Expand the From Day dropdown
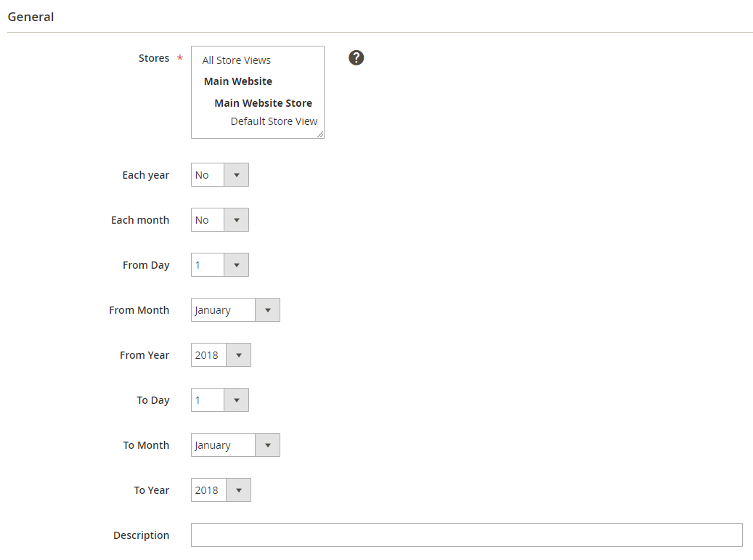This screenshot has width=753, height=560. pos(220,265)
